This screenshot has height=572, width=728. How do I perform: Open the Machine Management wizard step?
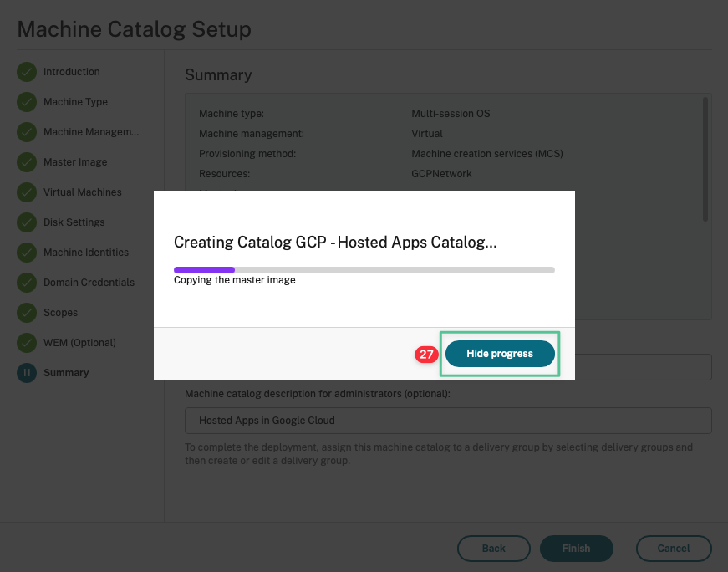tap(90, 132)
